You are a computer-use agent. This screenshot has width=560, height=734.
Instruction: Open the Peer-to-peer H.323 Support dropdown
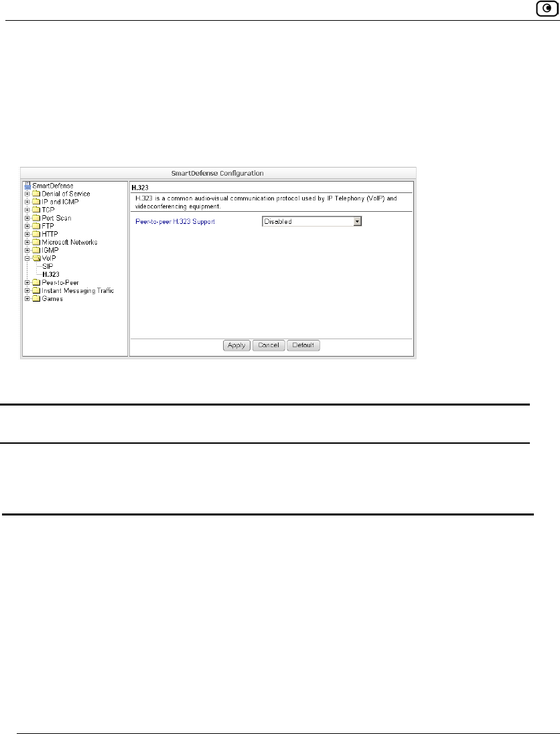tap(358, 221)
